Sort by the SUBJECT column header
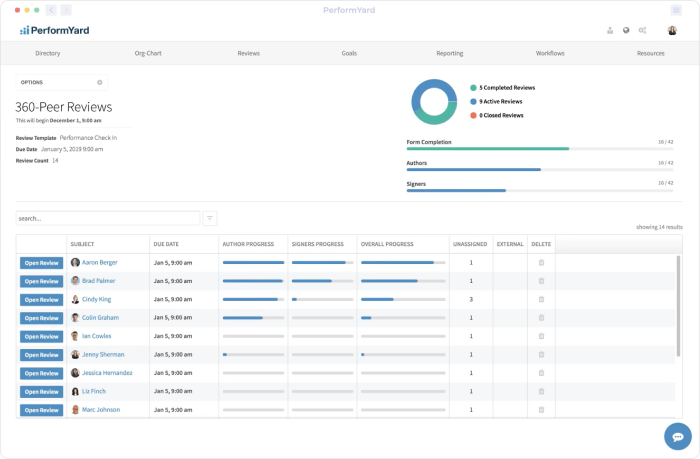Screen dimensions: 700x459 pyautogui.click(x=82, y=244)
